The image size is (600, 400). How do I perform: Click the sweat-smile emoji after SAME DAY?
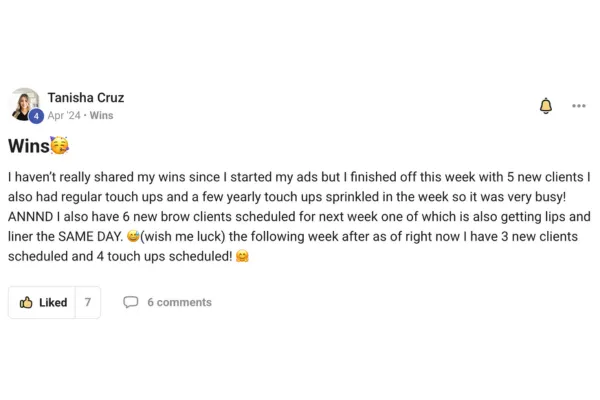click(x=133, y=236)
